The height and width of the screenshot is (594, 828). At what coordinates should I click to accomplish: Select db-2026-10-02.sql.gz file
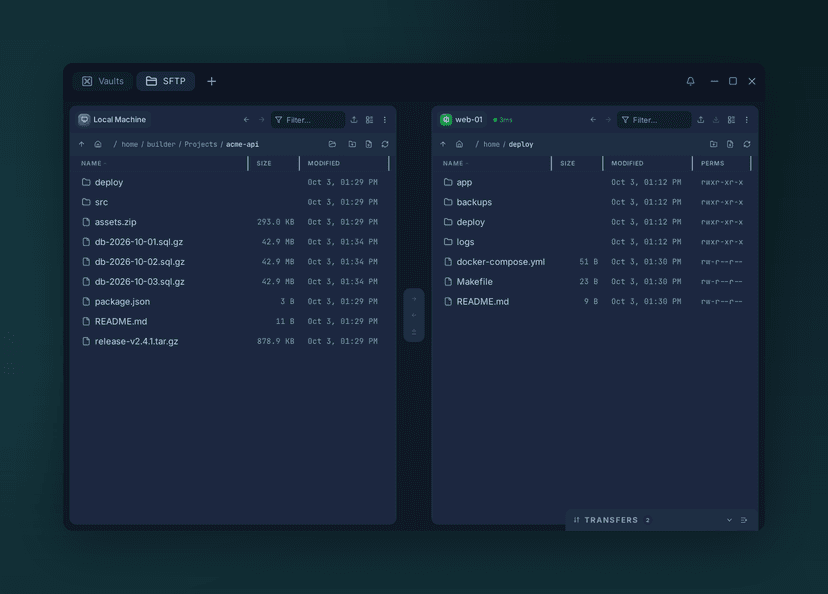point(233,262)
